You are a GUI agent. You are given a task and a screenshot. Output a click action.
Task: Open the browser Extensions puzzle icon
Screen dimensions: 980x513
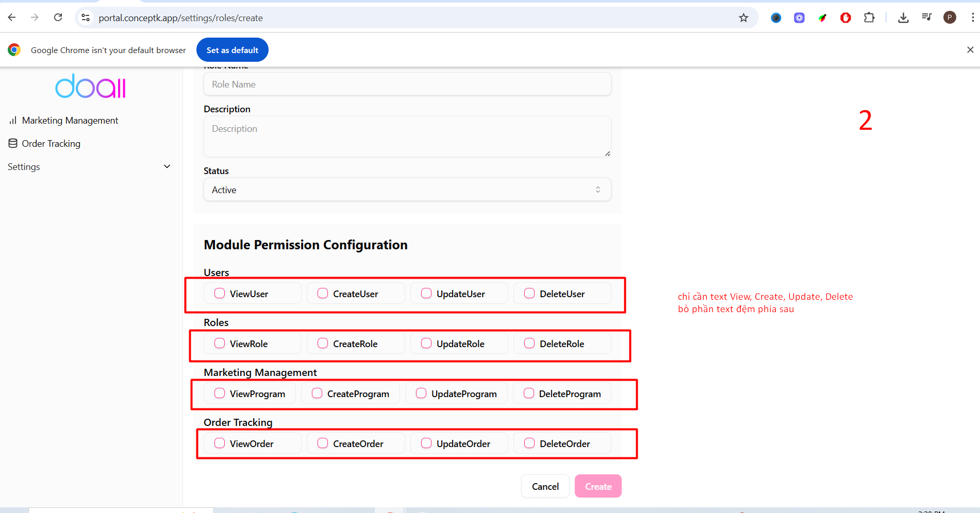869,18
